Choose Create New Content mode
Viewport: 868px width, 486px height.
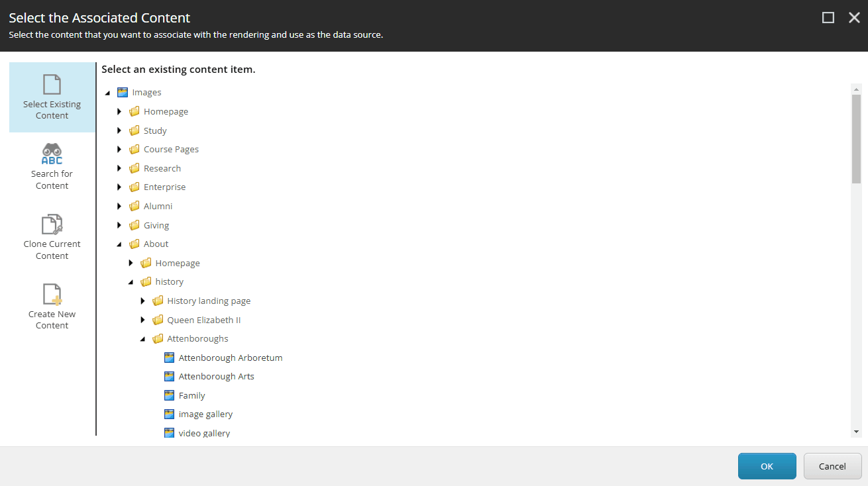click(x=52, y=305)
